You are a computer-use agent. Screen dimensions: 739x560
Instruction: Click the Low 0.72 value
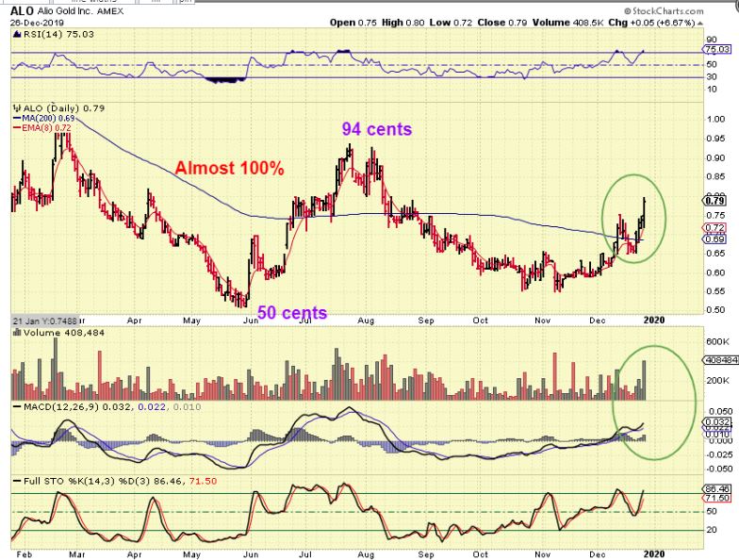(451, 23)
